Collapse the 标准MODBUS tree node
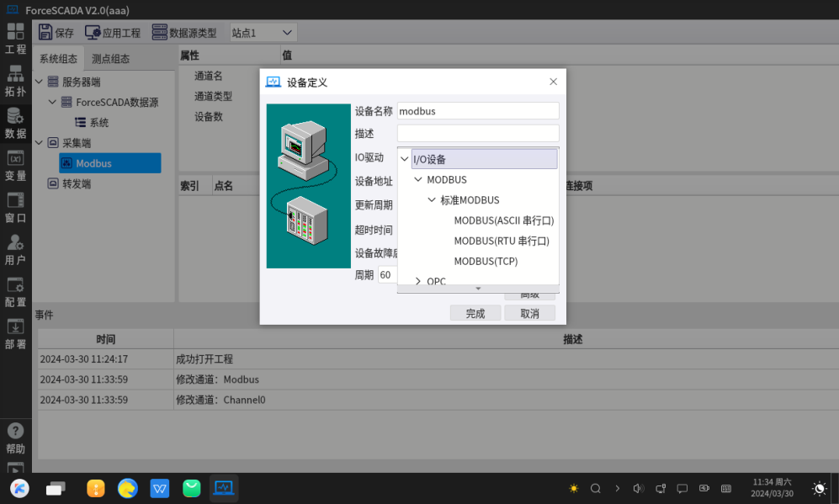 (432, 200)
